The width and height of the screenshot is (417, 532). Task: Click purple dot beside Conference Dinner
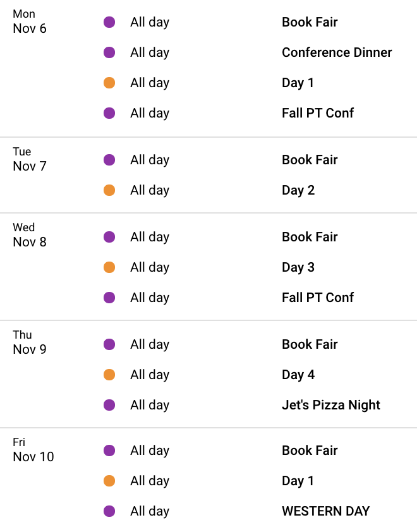coord(109,52)
